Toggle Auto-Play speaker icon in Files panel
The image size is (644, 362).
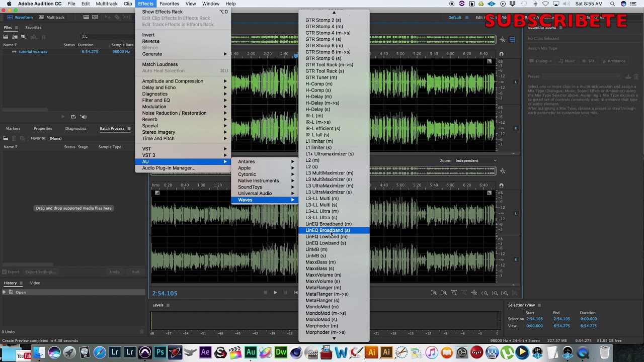point(84,117)
